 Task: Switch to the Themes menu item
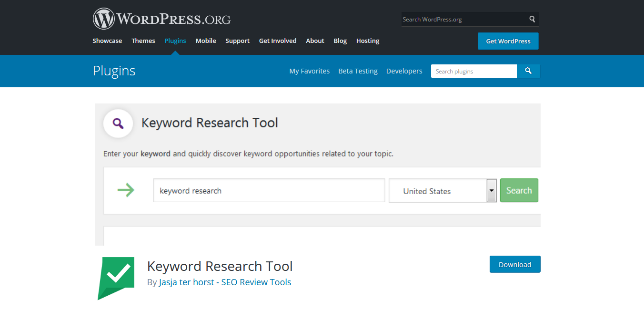point(143,41)
